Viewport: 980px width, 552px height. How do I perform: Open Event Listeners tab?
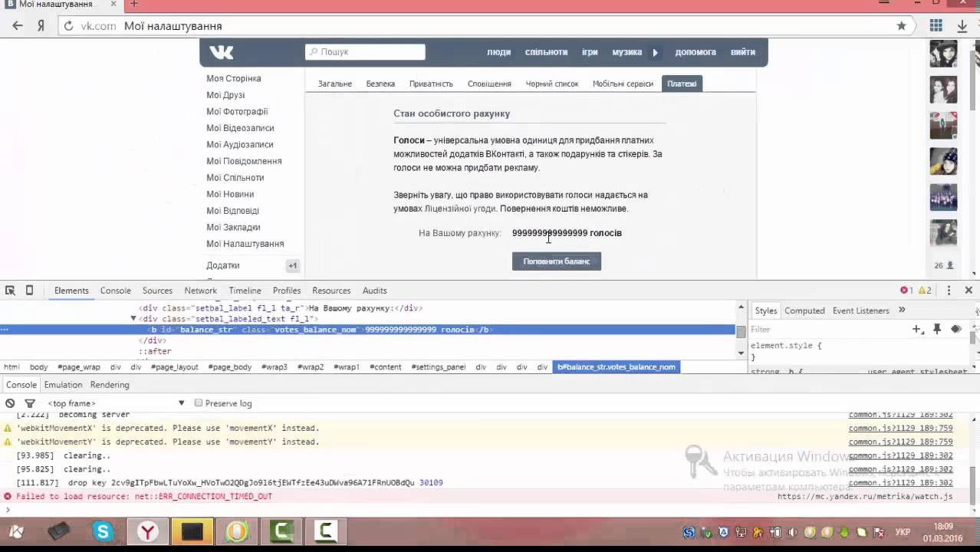pos(860,310)
